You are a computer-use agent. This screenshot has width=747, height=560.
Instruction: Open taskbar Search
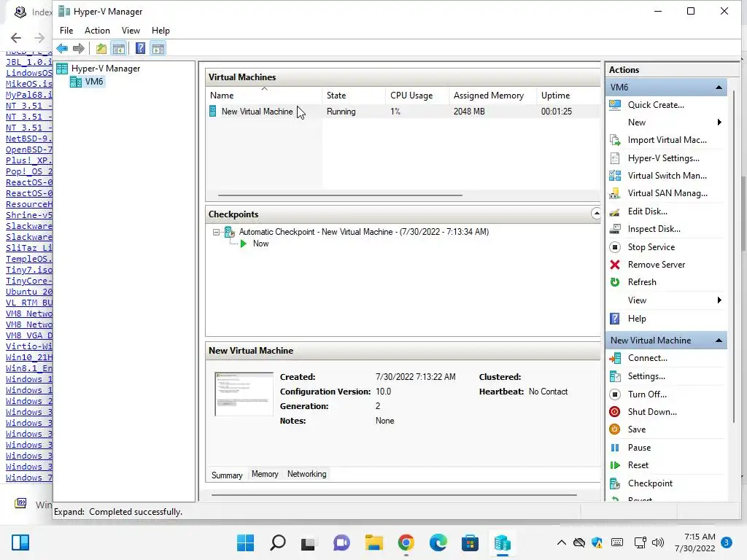(x=278, y=542)
